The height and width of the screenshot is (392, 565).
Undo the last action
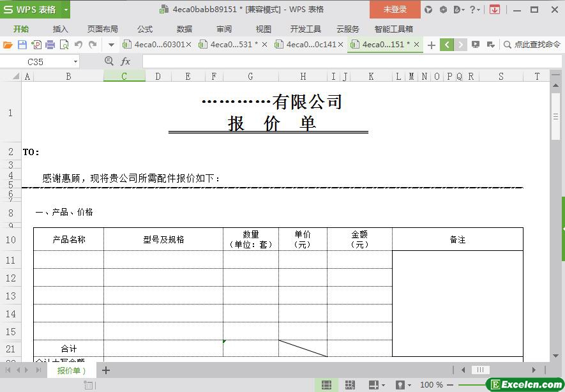click(x=78, y=45)
